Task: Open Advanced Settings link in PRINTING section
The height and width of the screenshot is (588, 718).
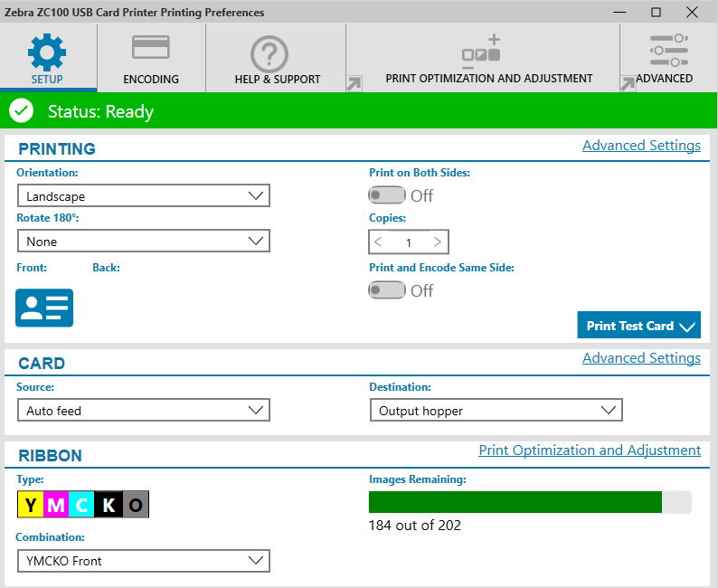Action: pyautogui.click(x=641, y=145)
